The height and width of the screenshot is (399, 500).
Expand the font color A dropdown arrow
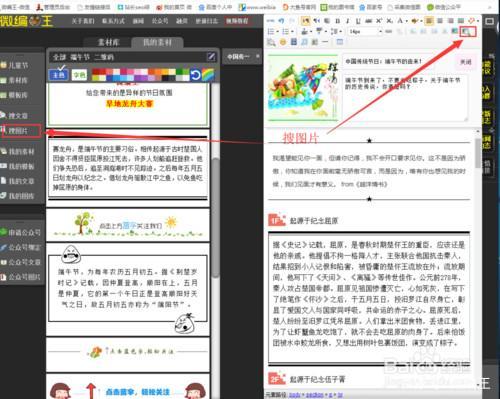pyautogui.click(x=406, y=21)
